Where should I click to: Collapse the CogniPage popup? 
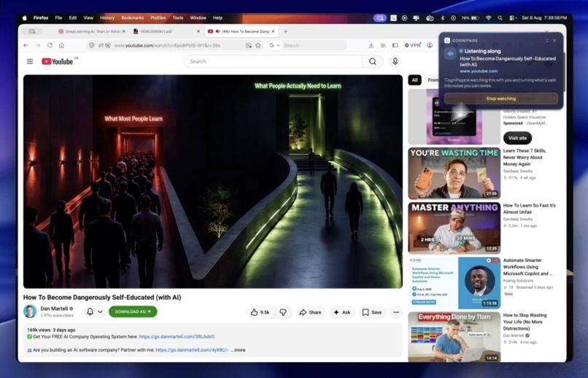click(x=547, y=41)
